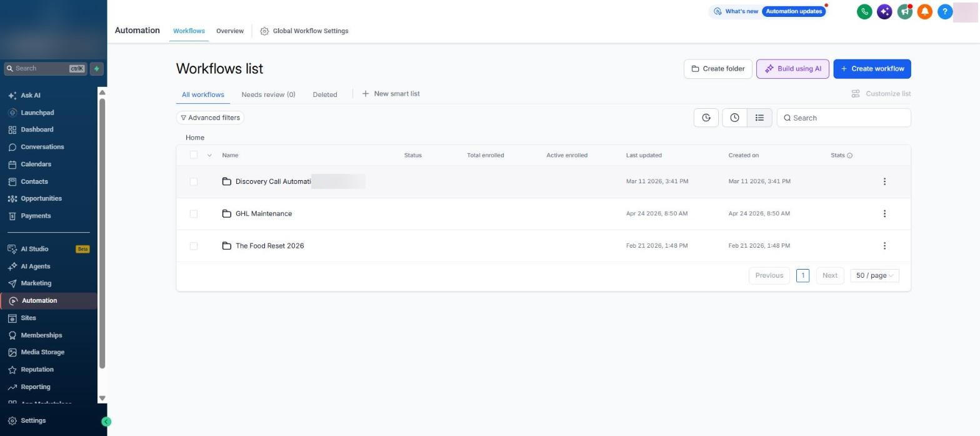Click Customize list
Viewport: 980px width, 436px height.
coord(881,94)
